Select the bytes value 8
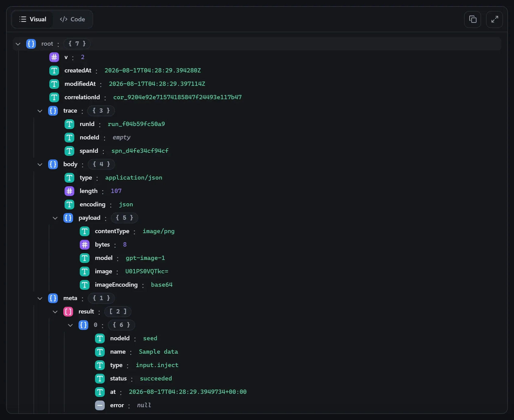 pyautogui.click(x=125, y=245)
